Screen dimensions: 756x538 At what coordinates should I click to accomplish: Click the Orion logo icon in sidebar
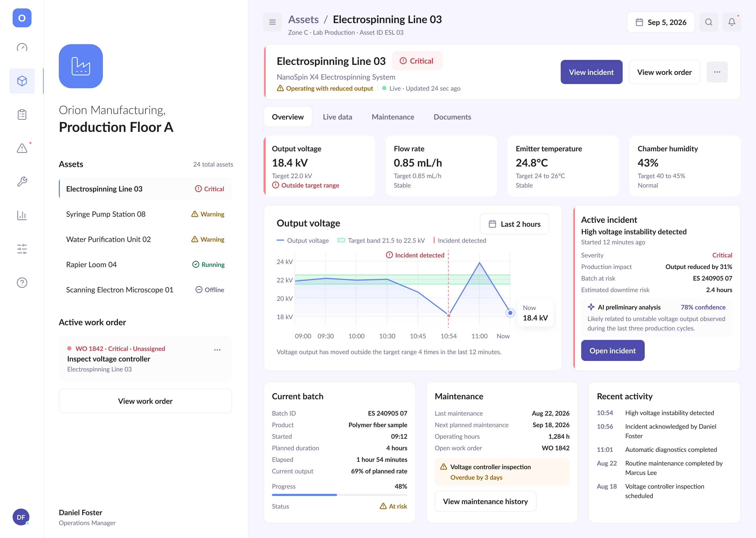point(22,18)
